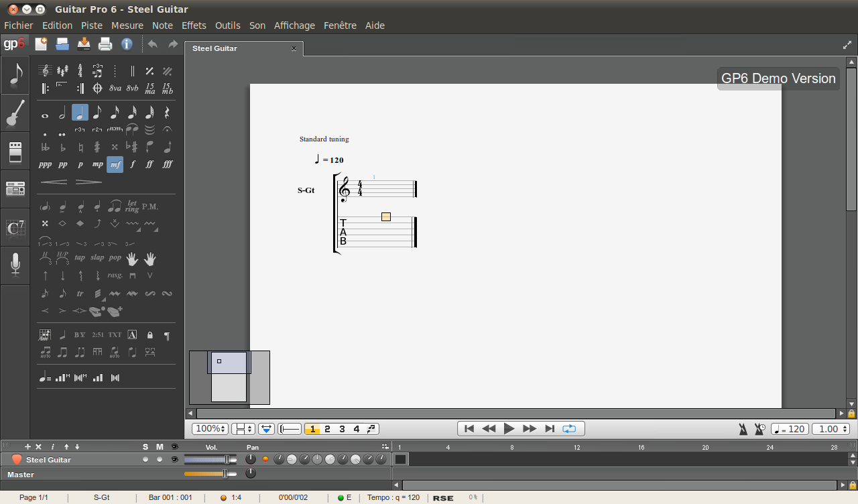Save file with download-arrow icon
This screenshot has height=504, width=858.
click(84, 44)
